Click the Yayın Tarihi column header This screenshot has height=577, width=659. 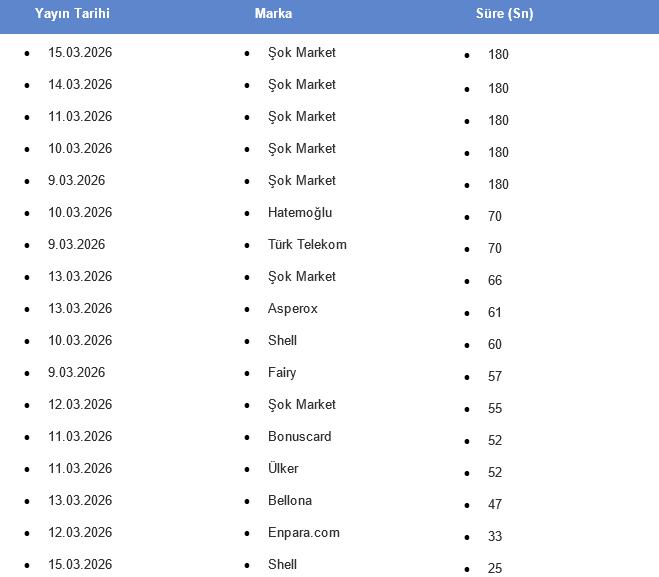pyautogui.click(x=72, y=14)
